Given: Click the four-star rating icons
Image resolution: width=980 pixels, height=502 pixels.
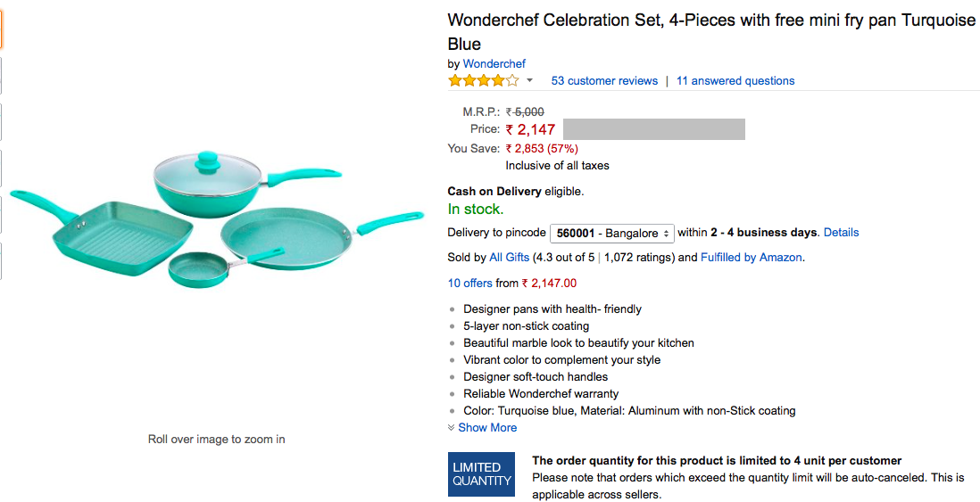Looking at the screenshot, I should coord(483,81).
